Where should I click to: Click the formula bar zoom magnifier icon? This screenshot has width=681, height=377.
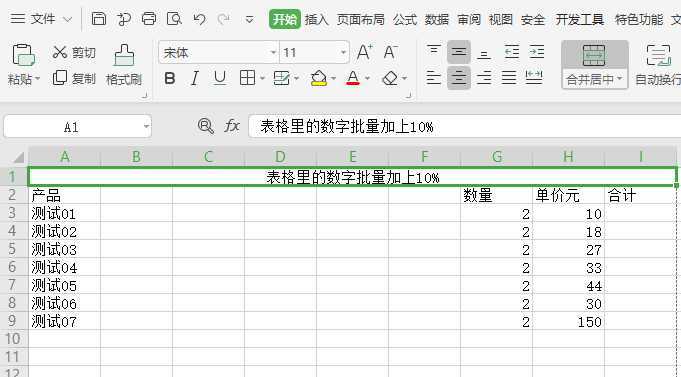pyautogui.click(x=205, y=126)
